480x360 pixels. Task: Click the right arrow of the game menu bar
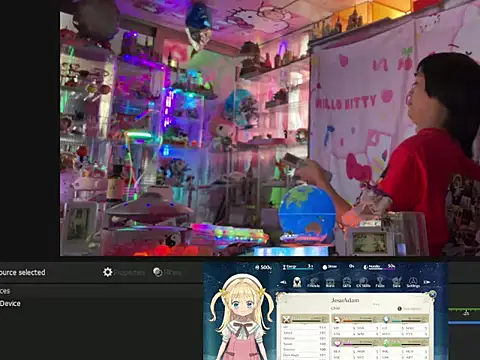pos(427,282)
